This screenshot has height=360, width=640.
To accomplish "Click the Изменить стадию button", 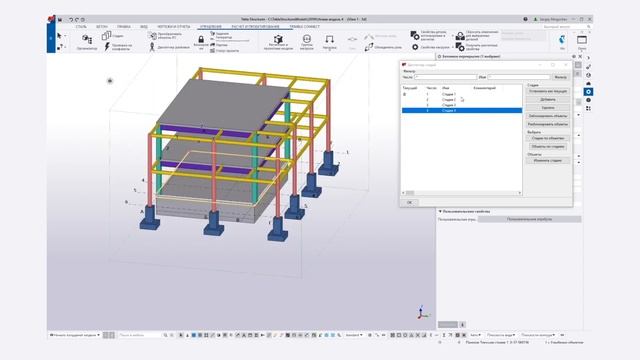I will (x=547, y=161).
